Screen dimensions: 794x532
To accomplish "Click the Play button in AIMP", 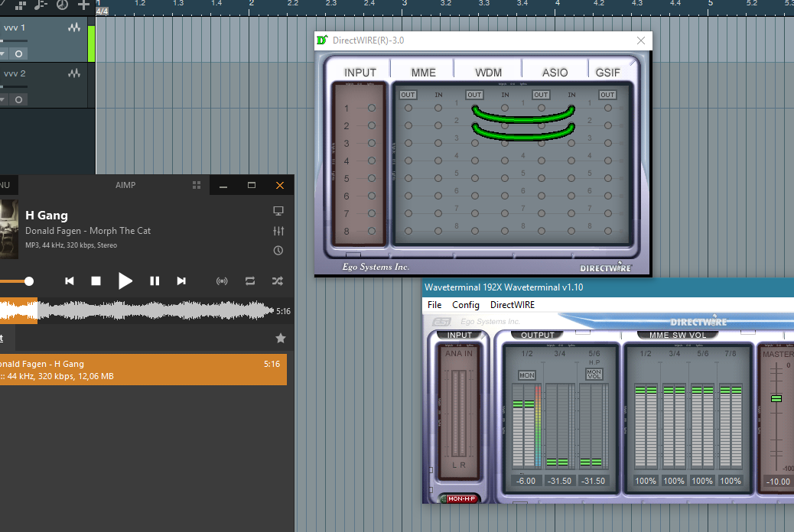I will (x=125, y=281).
